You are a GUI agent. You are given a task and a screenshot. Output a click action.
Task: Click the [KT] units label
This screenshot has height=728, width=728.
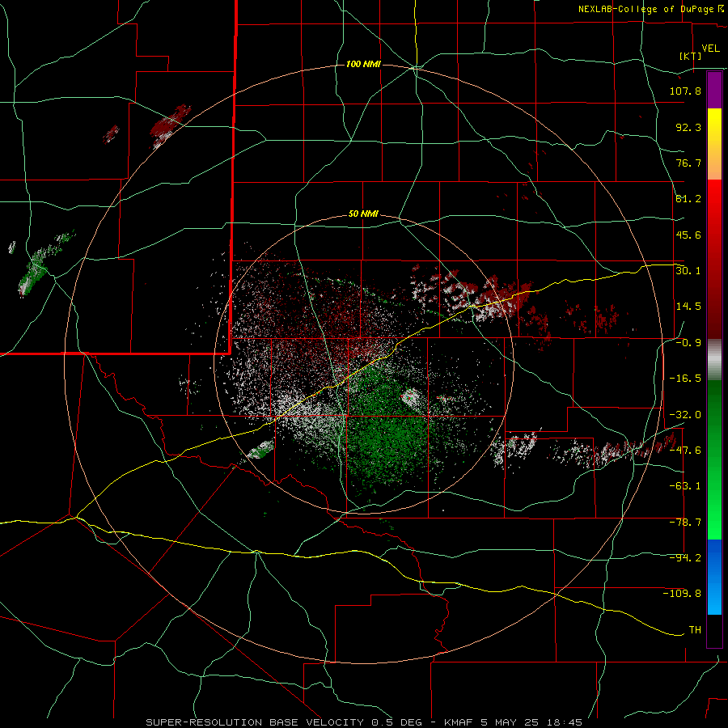(691, 56)
